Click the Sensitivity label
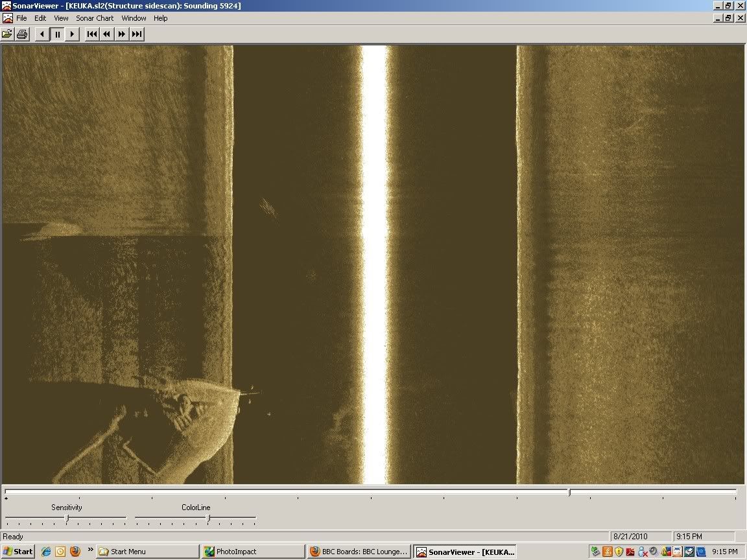747x560 pixels. click(67, 507)
